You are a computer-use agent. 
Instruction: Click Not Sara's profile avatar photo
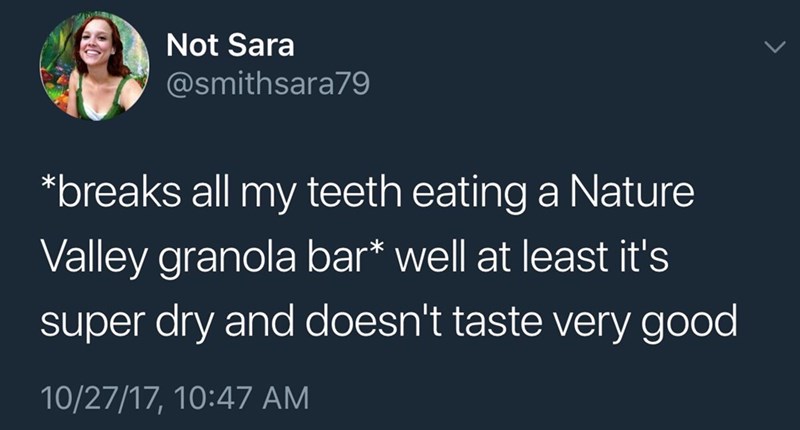click(x=94, y=66)
